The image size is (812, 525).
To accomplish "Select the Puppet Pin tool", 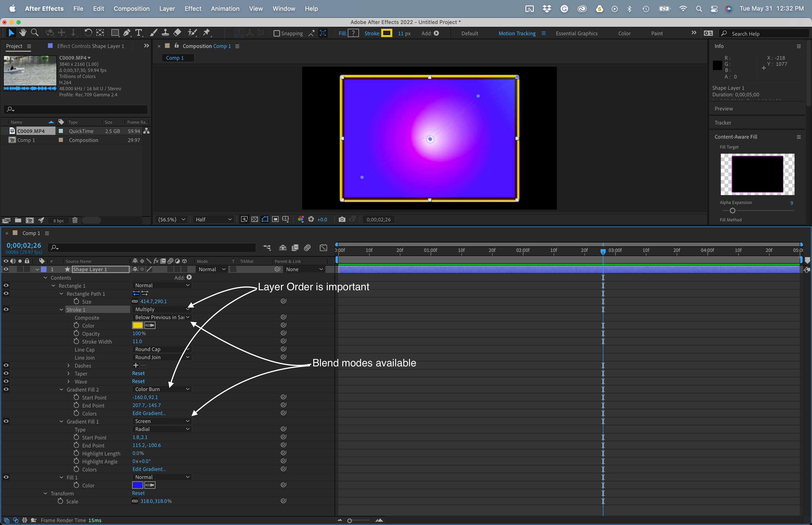I will pos(207,33).
